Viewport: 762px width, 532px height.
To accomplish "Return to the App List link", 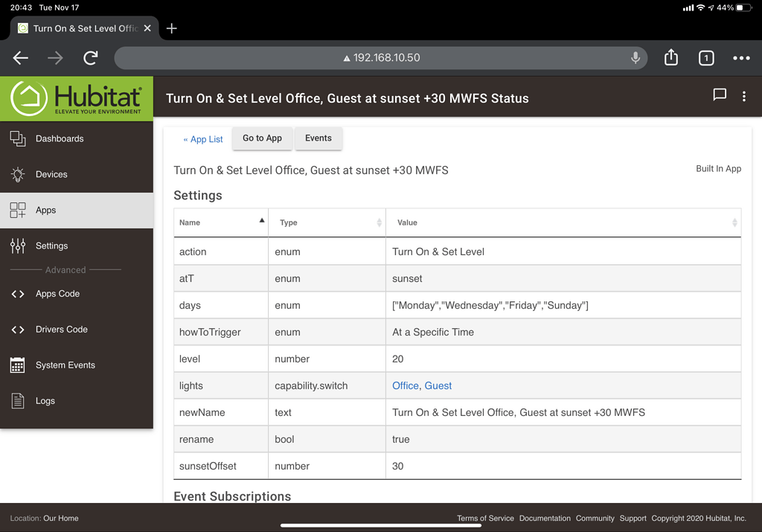I will click(x=203, y=139).
